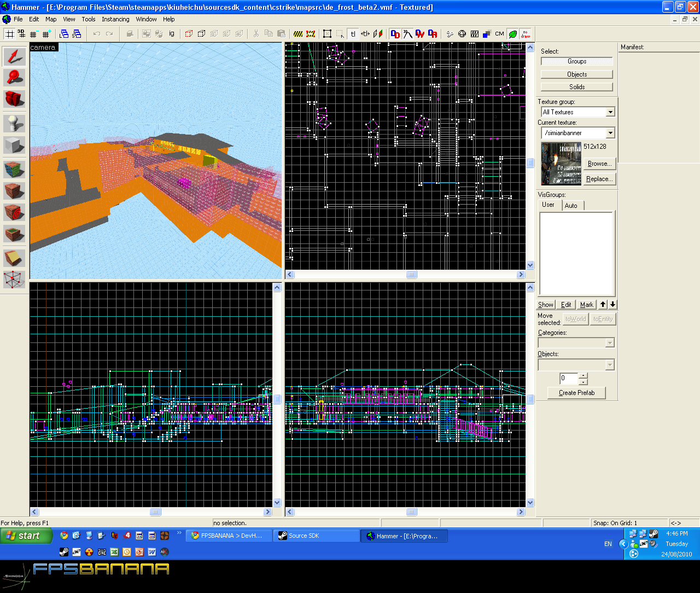The height and width of the screenshot is (593, 700).
Task: Pick the Block tool
Action: (14, 145)
